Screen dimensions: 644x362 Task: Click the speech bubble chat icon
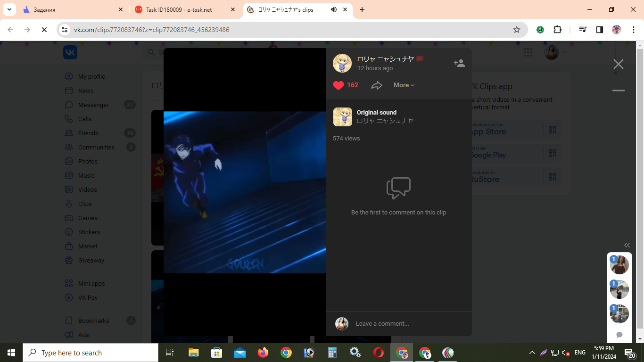(x=619, y=335)
